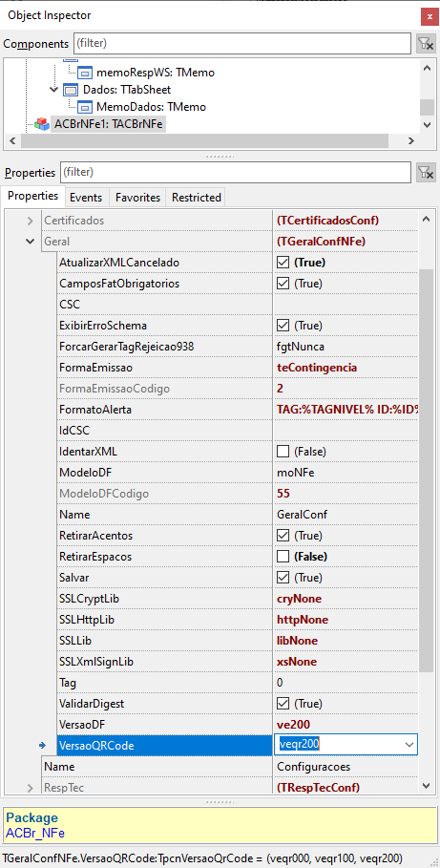Toggle the RetirarEspacos checkbox

pos(283,557)
